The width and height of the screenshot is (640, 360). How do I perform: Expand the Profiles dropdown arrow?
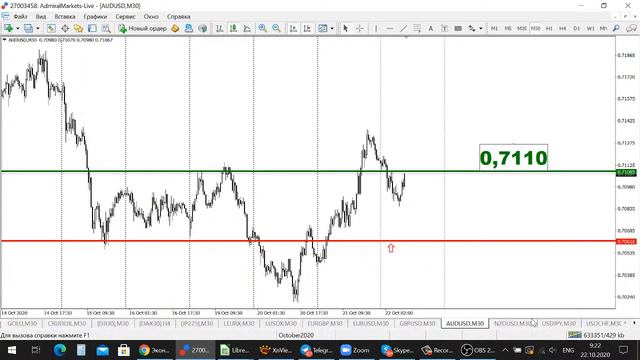point(38,28)
